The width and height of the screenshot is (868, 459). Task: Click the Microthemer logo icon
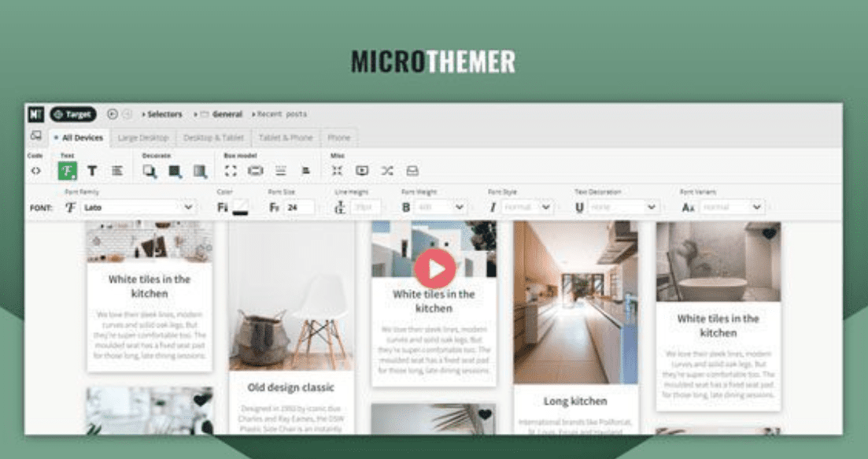pyautogui.click(x=35, y=114)
